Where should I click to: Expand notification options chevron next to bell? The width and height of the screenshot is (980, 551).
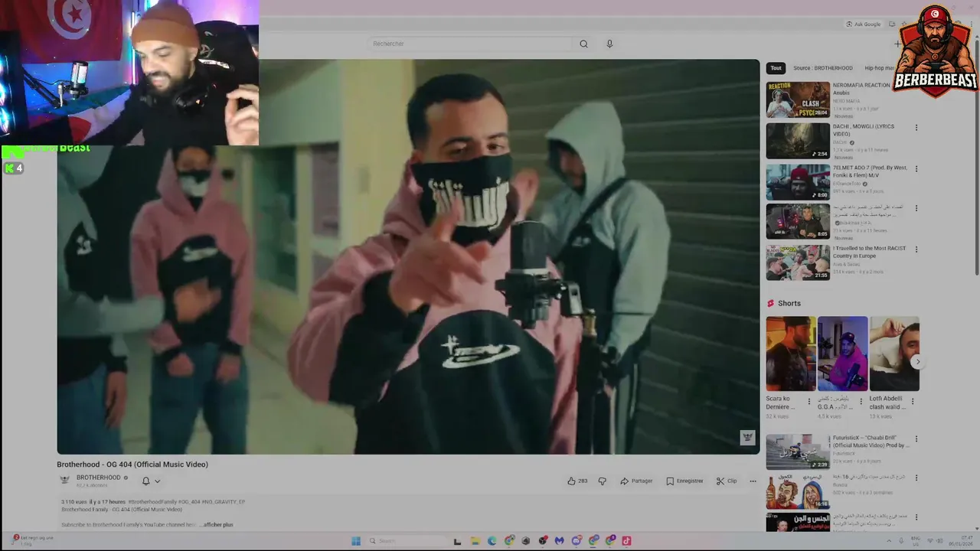point(157,481)
